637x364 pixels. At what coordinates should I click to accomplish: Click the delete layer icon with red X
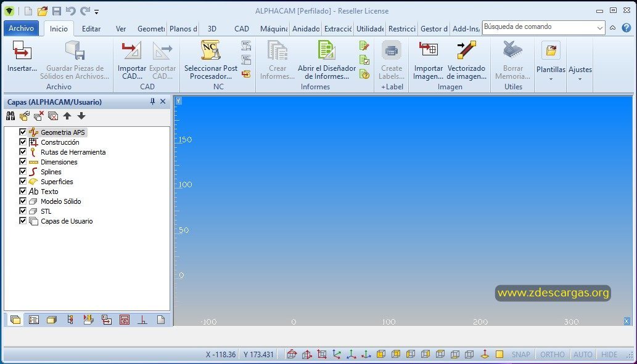click(x=39, y=116)
